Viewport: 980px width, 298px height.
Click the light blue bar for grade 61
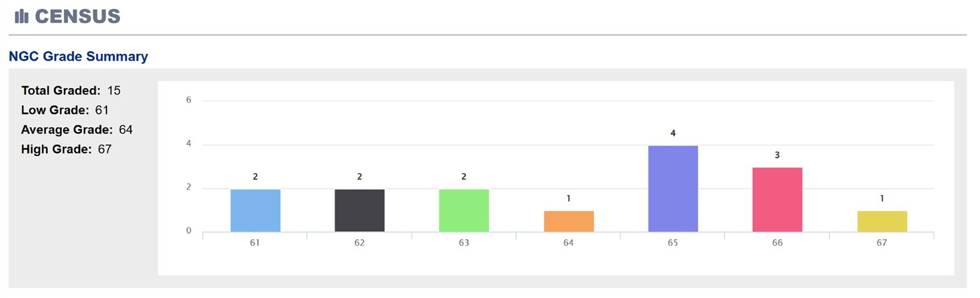coord(255,210)
